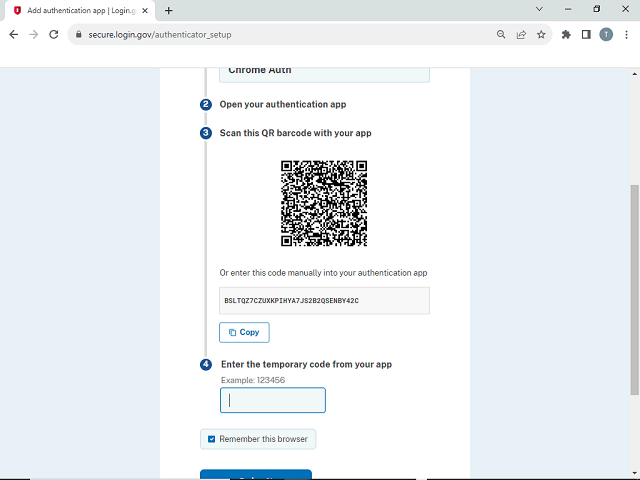Screen dimensions: 640x480
Task: Click 'Or enter this code manually' text
Action: pos(323,273)
